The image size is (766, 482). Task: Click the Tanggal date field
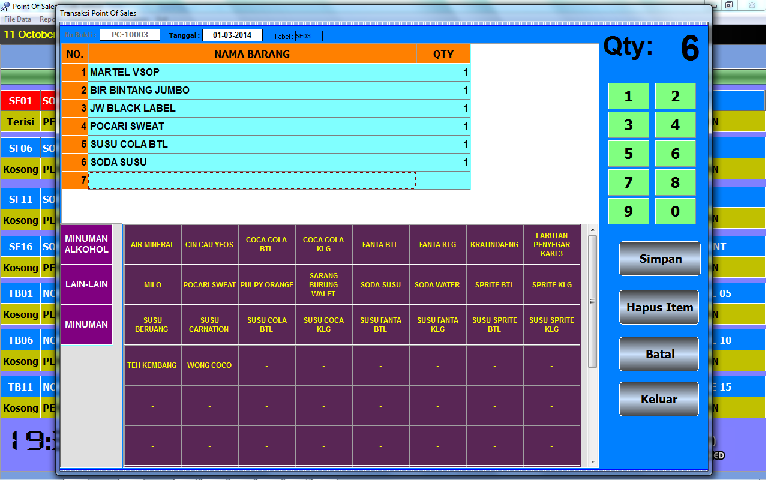tap(236, 35)
